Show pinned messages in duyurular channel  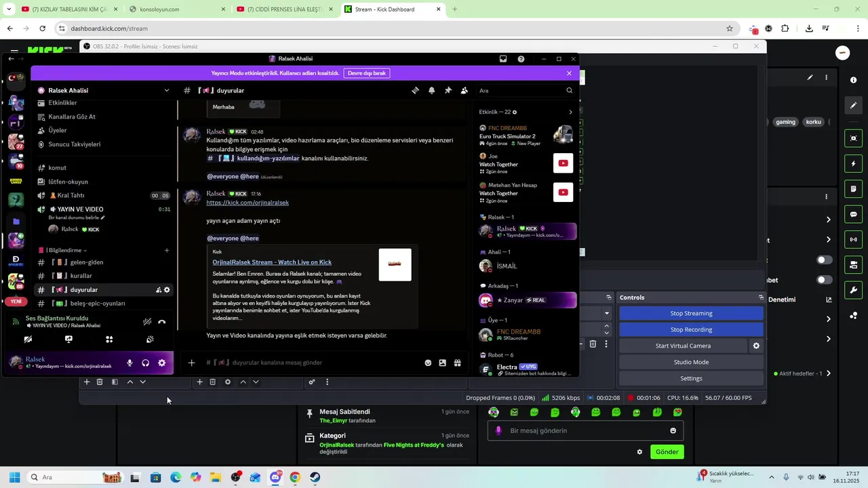[448, 90]
